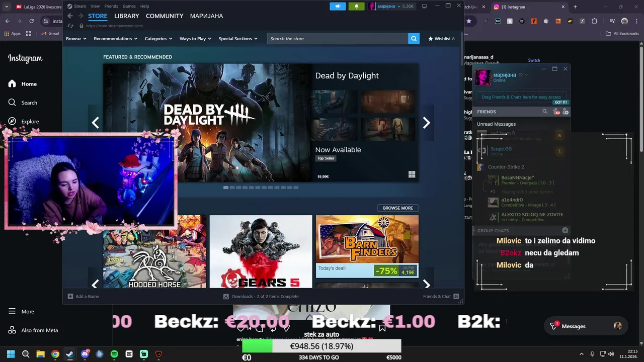This screenshot has height=362, width=644.
Task: Expand the Categories dropdown
Action: [158, 39]
